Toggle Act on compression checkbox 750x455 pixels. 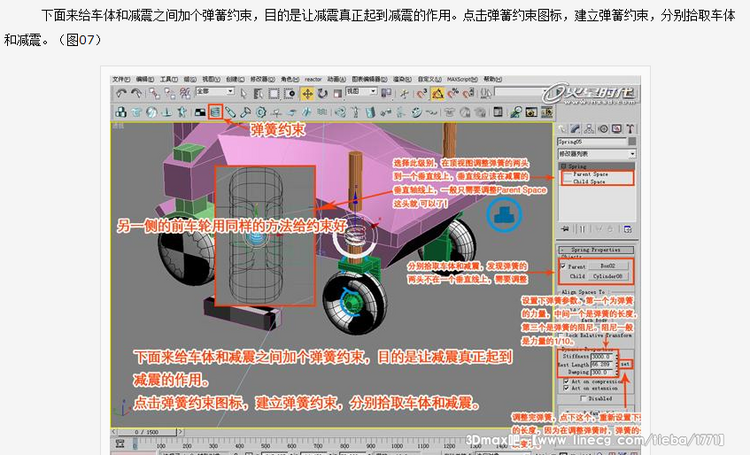[x=566, y=381]
